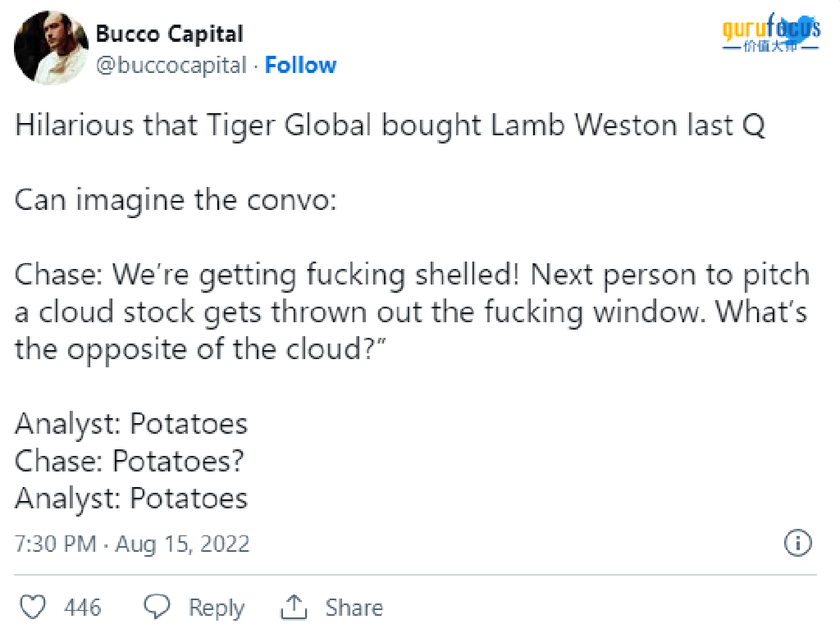Click the @buccocapital handle
The height and width of the screenshot is (633, 840).
pyautogui.click(x=171, y=66)
